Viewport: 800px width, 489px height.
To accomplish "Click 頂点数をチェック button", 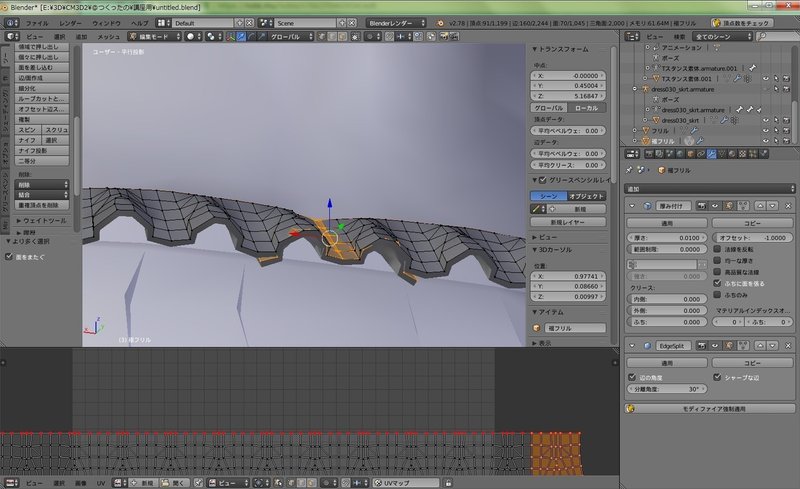I will tap(741, 23).
